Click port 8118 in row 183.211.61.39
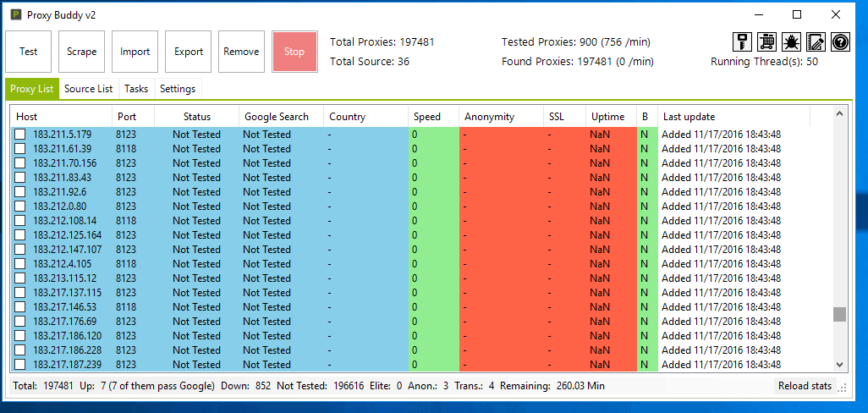Image resolution: width=868 pixels, height=413 pixels. 126,149
